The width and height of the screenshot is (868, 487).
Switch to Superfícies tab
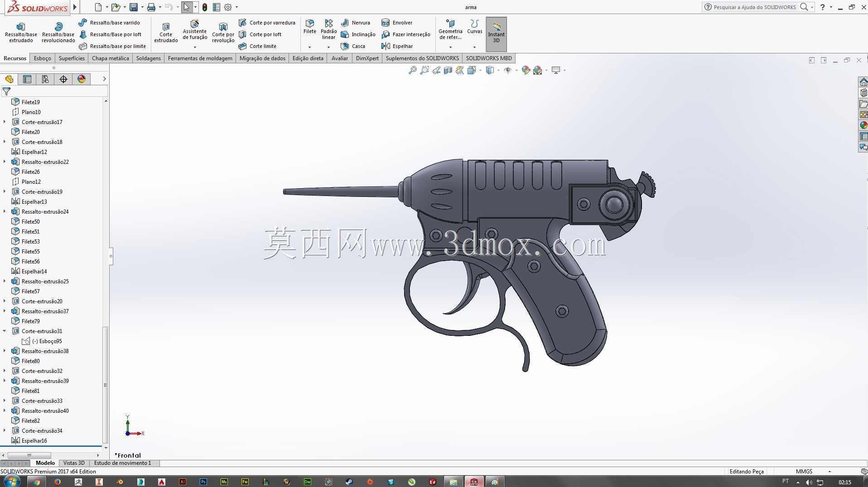pos(72,58)
